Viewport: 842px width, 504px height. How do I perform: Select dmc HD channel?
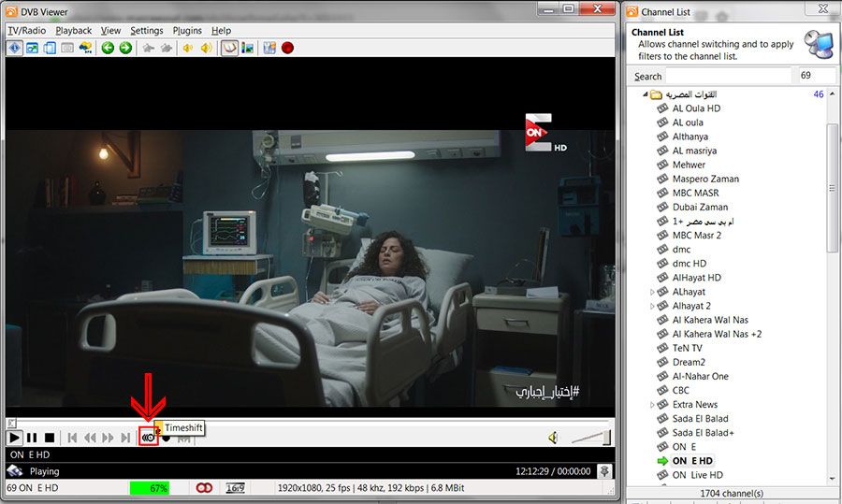point(689,264)
